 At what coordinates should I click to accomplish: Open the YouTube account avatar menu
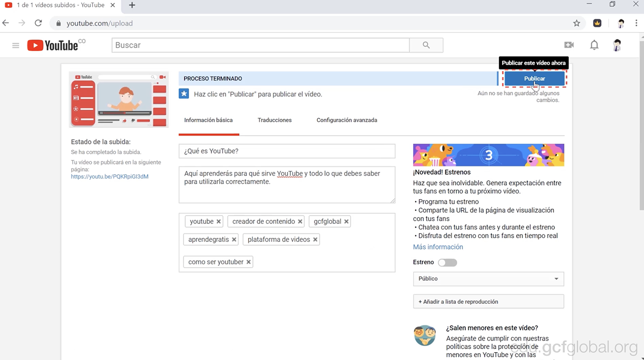(617, 45)
